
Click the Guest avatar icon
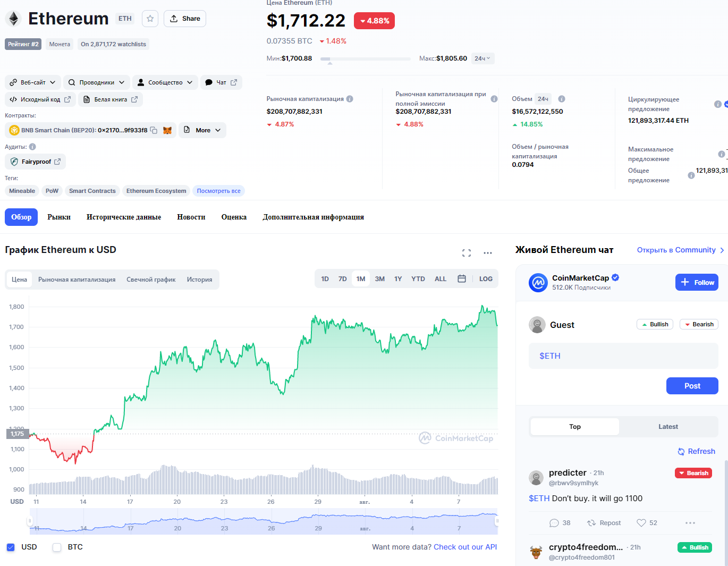(537, 325)
